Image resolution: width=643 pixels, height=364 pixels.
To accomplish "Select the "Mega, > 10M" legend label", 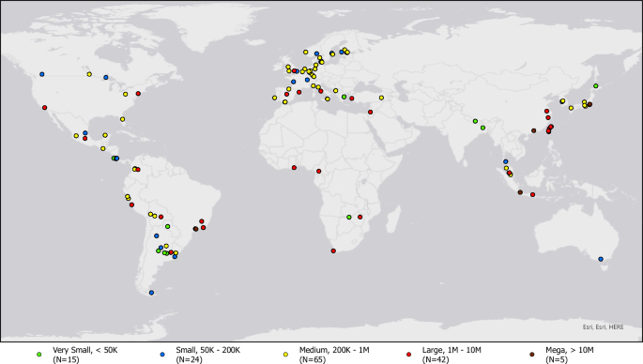I will [x=569, y=351].
